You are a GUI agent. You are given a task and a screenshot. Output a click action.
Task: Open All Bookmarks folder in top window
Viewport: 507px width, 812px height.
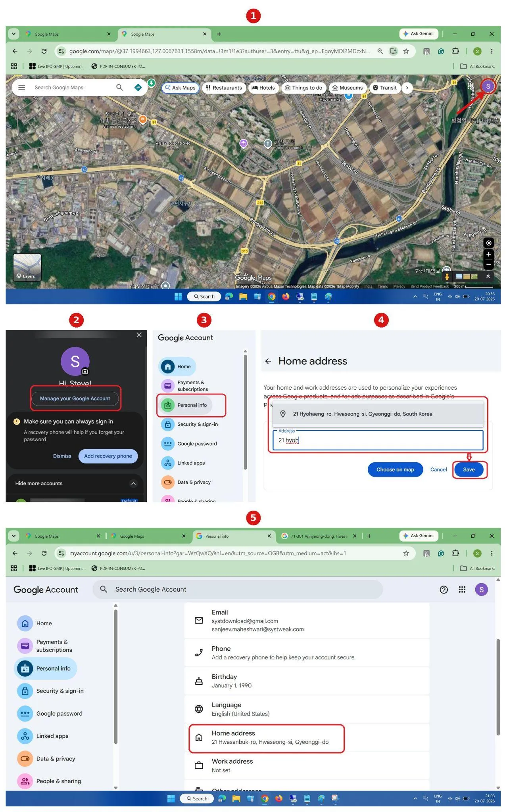tap(478, 66)
